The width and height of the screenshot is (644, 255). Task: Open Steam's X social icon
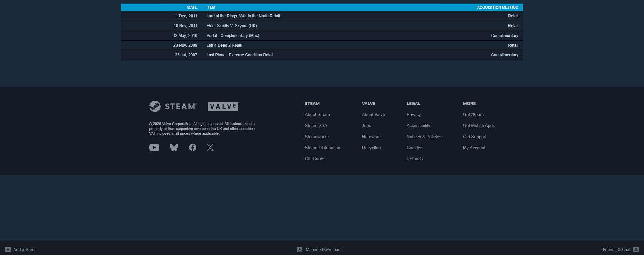pyautogui.click(x=210, y=147)
